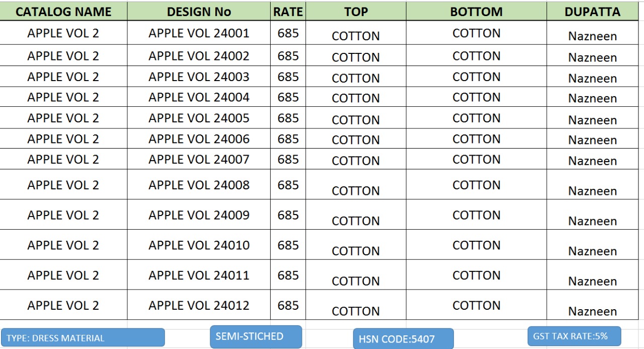The image size is (644, 349).
Task: Select catalog name cell in 24011 row
Action: coord(63,275)
